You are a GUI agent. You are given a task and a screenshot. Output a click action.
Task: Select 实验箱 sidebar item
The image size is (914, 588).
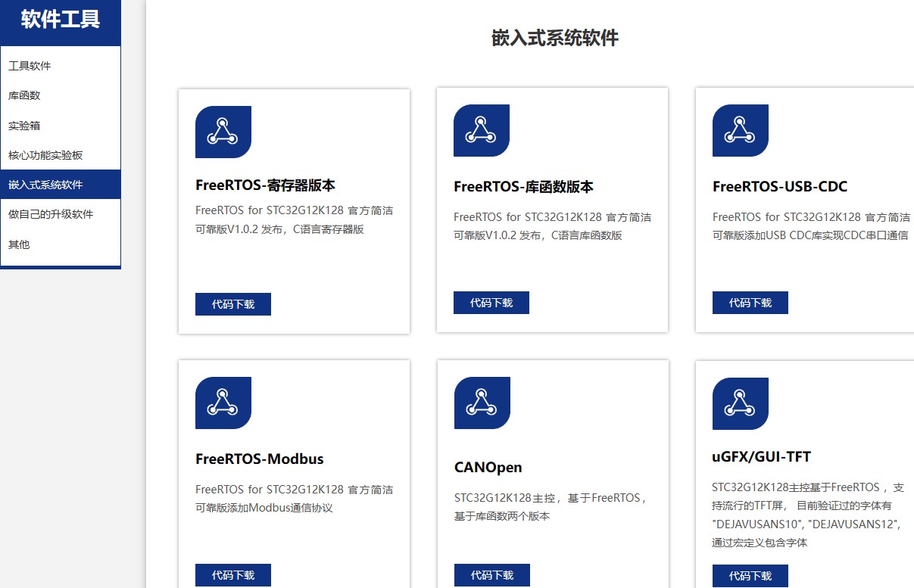pos(61,126)
